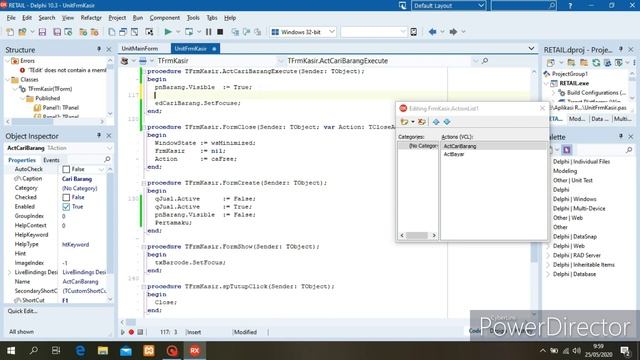640x360 pixels.
Task: Select ActCariBarang in the Actions list
Action: [460, 146]
